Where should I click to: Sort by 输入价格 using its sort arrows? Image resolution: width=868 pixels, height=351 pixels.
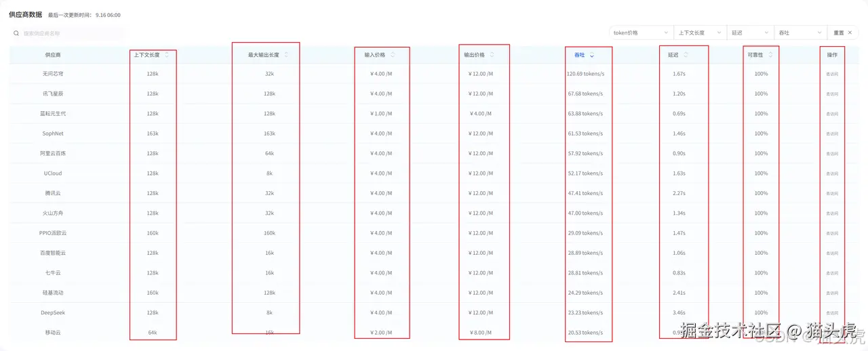click(391, 55)
